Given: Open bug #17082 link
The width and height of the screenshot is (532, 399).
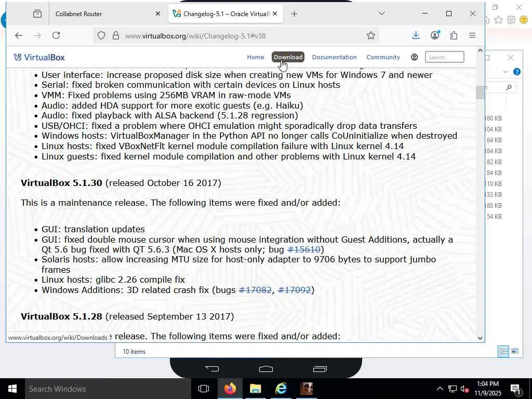Looking at the screenshot, I should point(255,290).
